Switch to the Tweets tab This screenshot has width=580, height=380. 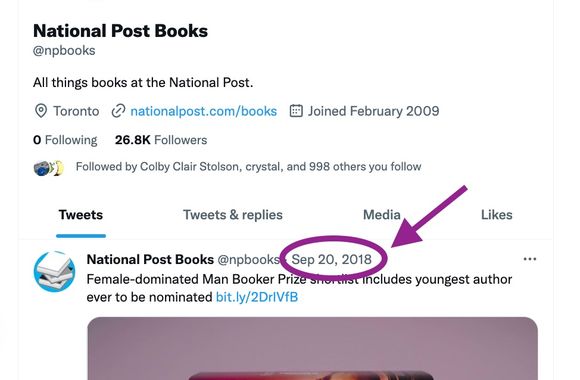pos(81,215)
